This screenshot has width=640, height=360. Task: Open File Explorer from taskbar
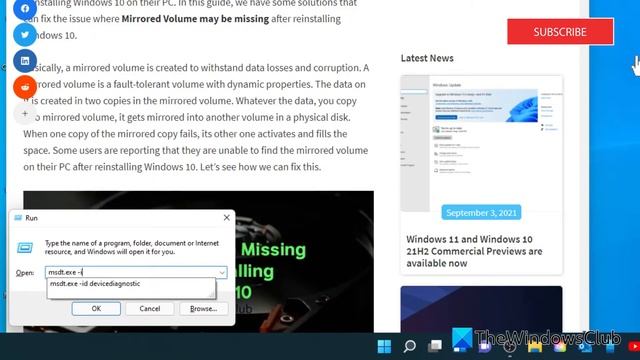[x=535, y=347]
